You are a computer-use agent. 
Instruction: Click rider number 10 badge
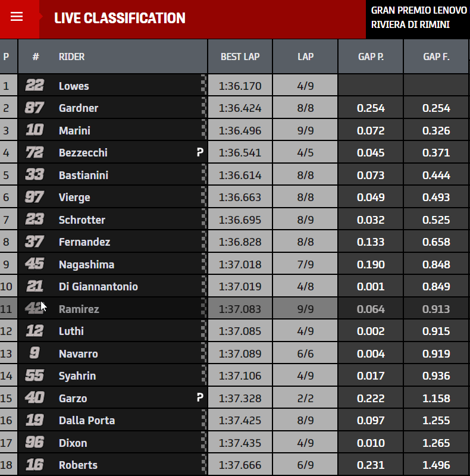point(35,130)
